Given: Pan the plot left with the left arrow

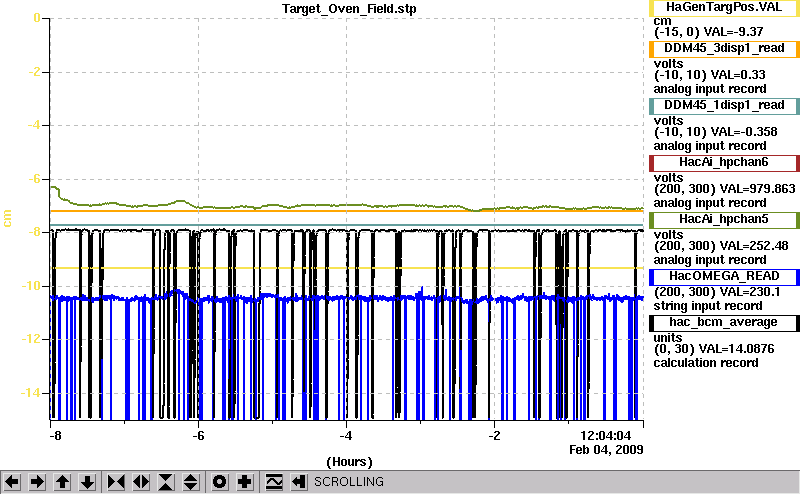Looking at the screenshot, I should coord(12,482).
